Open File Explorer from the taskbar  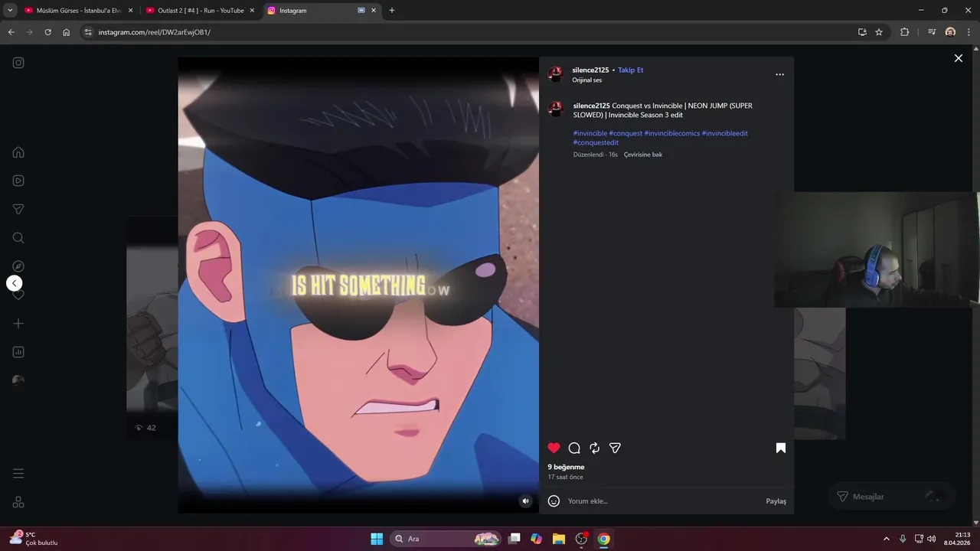pyautogui.click(x=559, y=539)
